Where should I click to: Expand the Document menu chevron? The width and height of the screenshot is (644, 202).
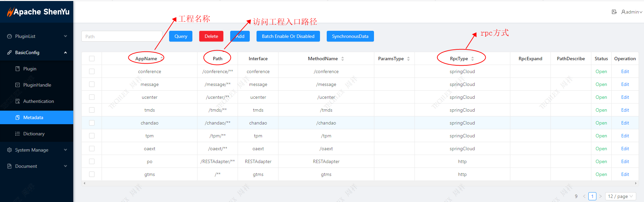pos(65,166)
